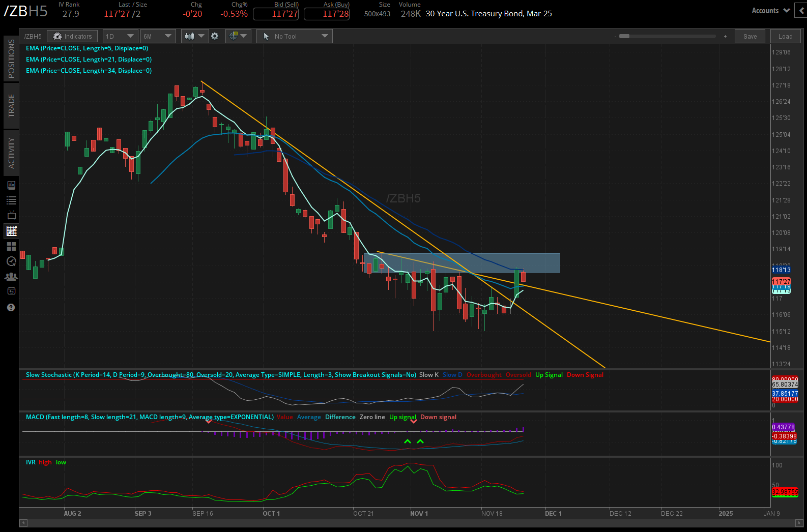807x532 pixels.
Task: Click the Load chart button
Action: pos(785,36)
